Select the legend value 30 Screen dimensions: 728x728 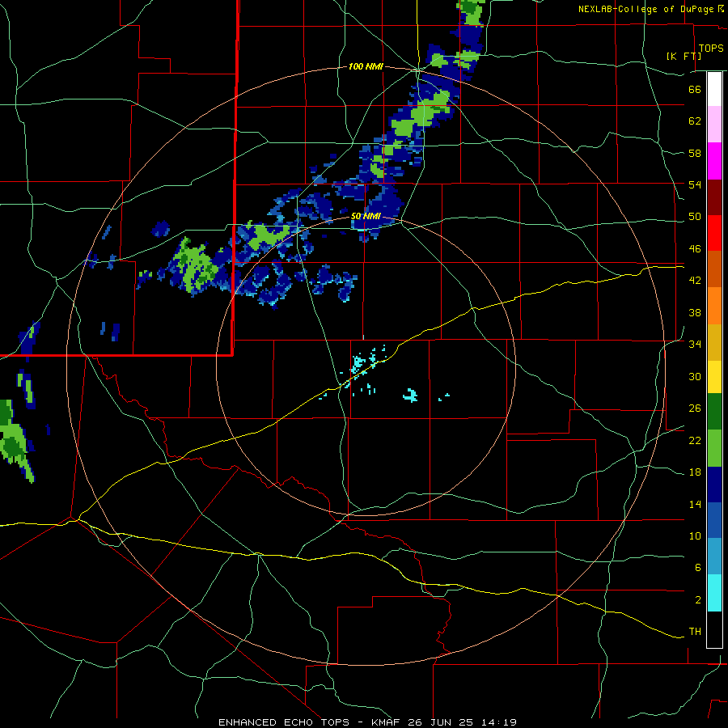point(695,376)
